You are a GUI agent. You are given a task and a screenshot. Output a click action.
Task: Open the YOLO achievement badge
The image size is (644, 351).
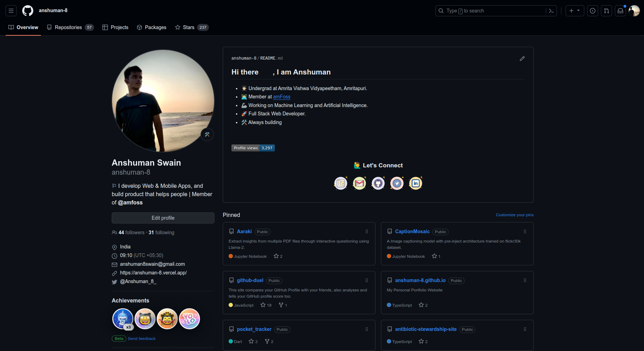pos(189,319)
